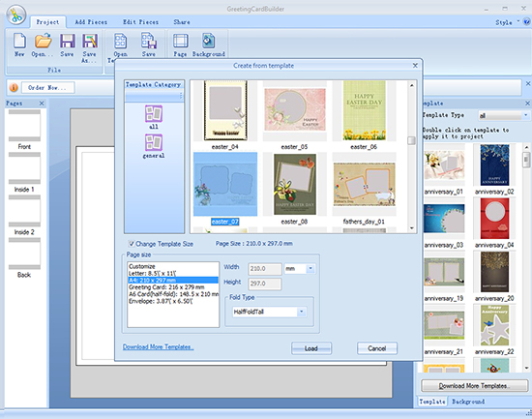Click the Background icon in ribbon

pyautogui.click(x=208, y=41)
